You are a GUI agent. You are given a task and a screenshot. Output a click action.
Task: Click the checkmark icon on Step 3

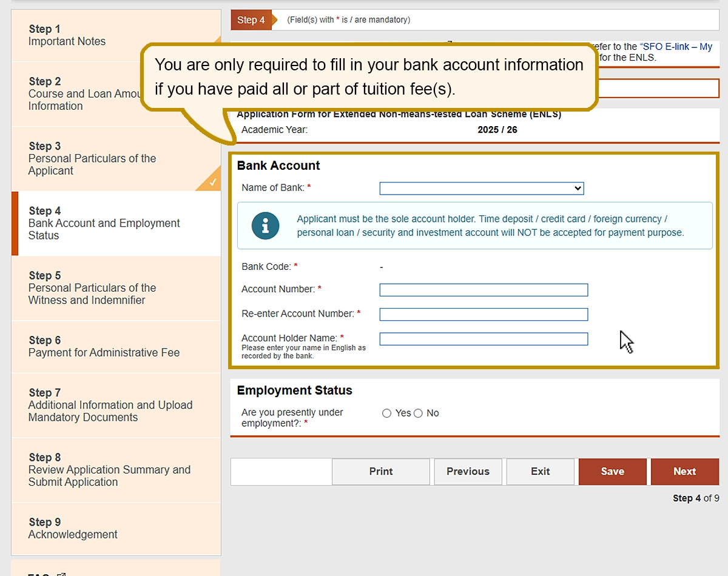tap(212, 182)
